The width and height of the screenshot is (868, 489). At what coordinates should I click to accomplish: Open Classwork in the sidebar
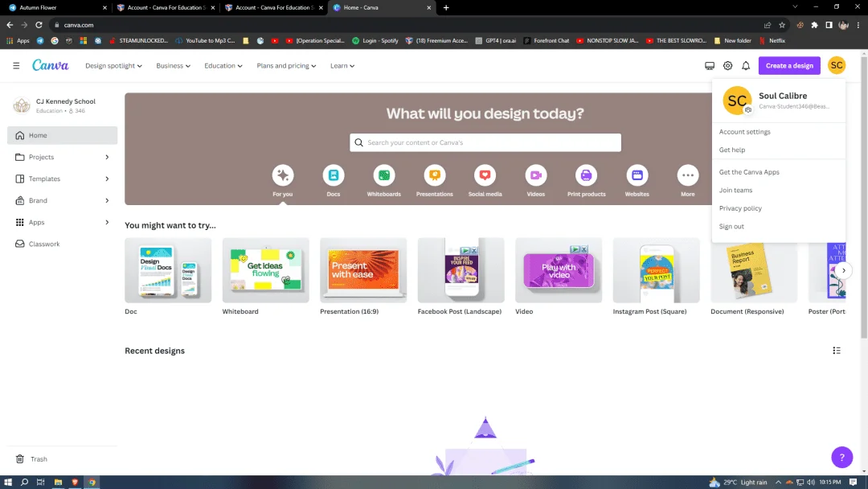(x=62, y=244)
